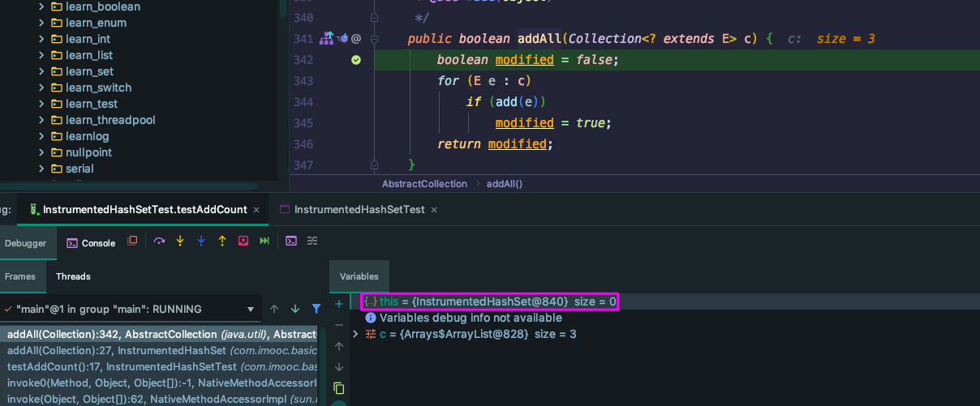980x406 pixels.
Task: Click the Step Out arrow icon
Action: (222, 241)
